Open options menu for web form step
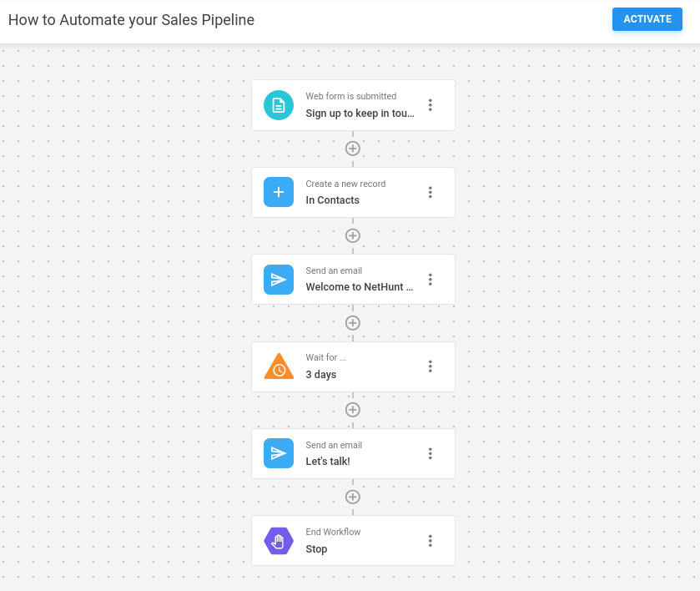 (431, 105)
